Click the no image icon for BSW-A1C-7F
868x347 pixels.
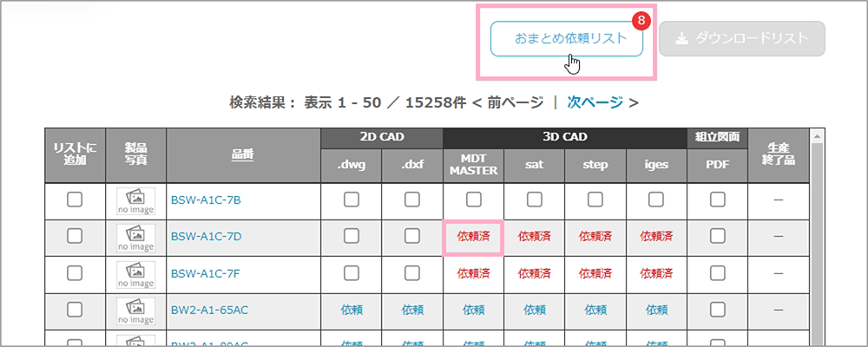tap(135, 273)
